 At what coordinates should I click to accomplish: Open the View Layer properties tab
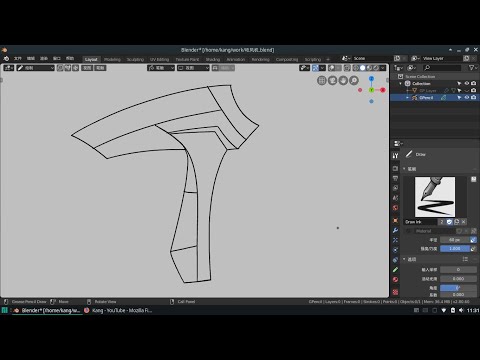pos(395,188)
